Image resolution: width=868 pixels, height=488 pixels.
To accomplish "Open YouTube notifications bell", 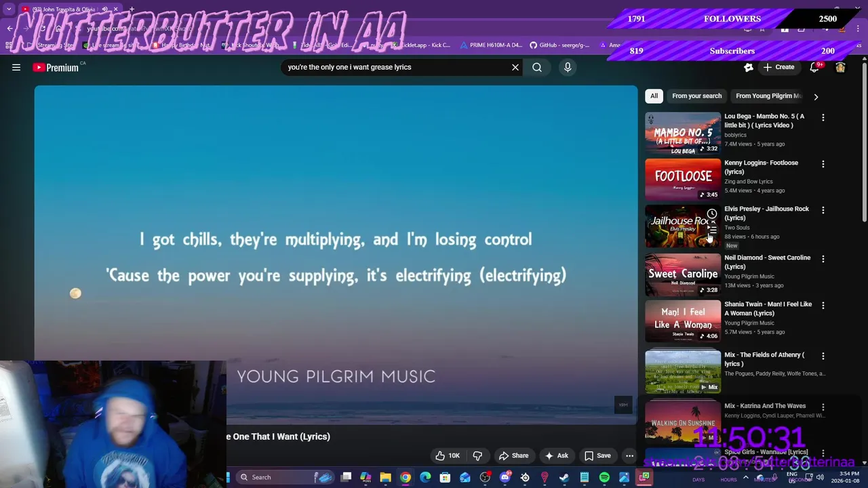I will point(814,67).
